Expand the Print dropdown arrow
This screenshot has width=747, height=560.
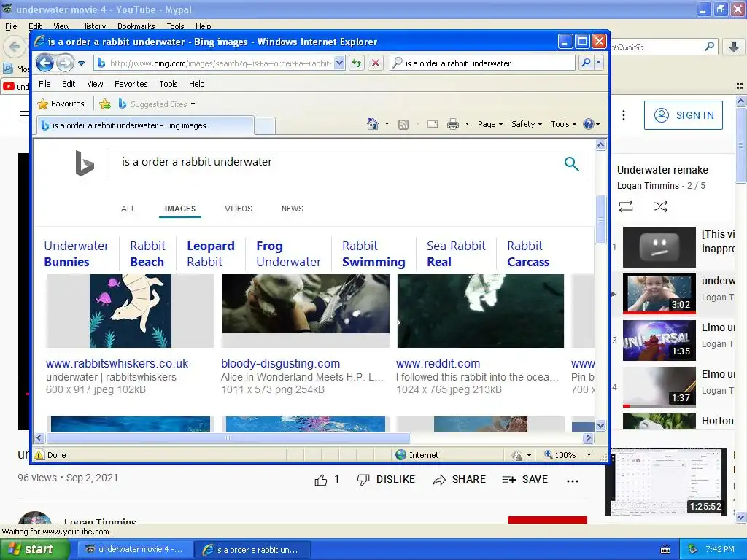467,124
